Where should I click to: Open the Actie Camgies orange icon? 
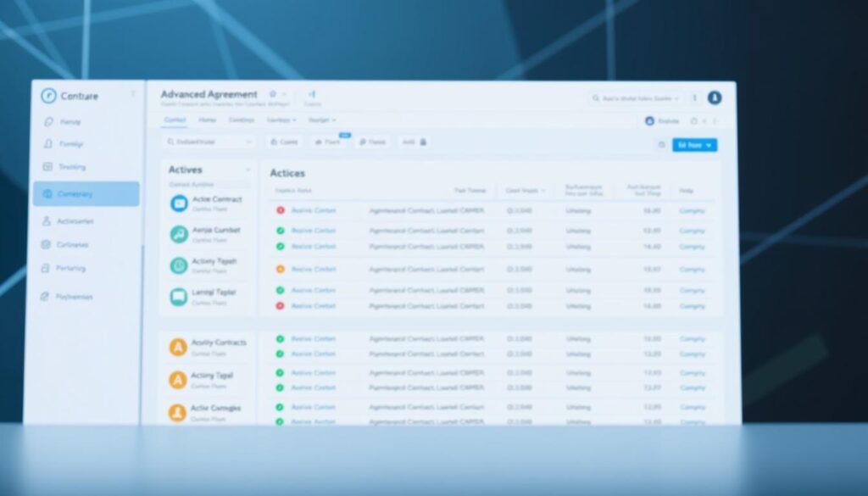pyautogui.click(x=177, y=412)
